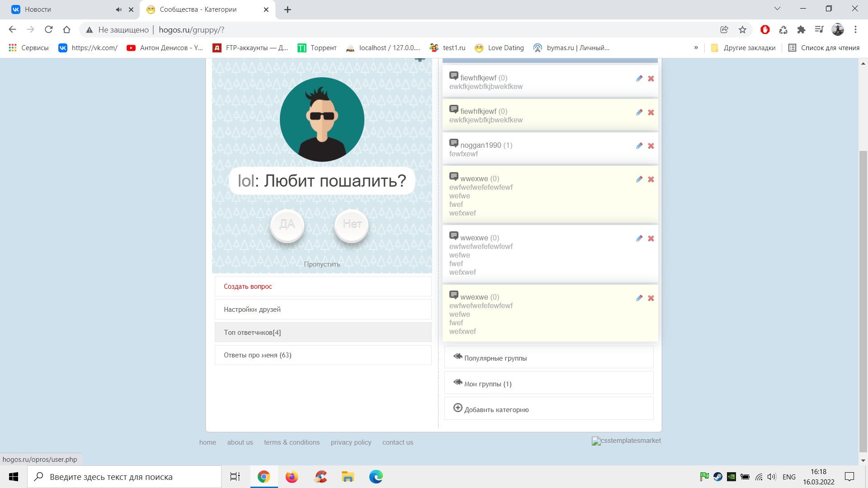This screenshot has height=488, width=868.
Task: Open the Chrome extensions puzzle icon
Action: click(801, 30)
